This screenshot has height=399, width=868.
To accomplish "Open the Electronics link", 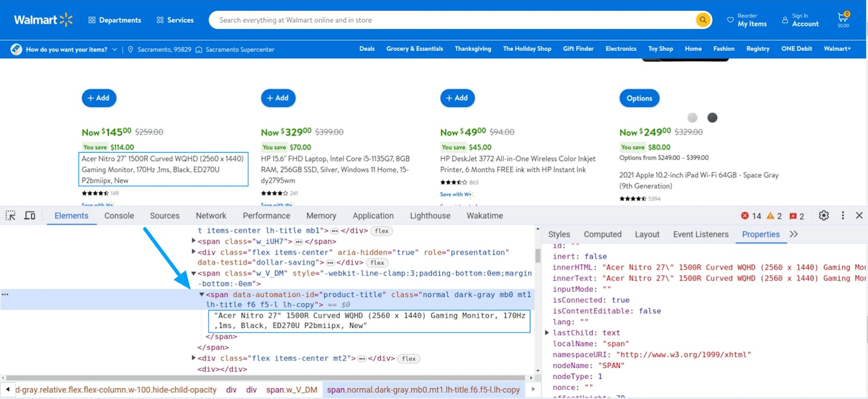I will coord(621,49).
